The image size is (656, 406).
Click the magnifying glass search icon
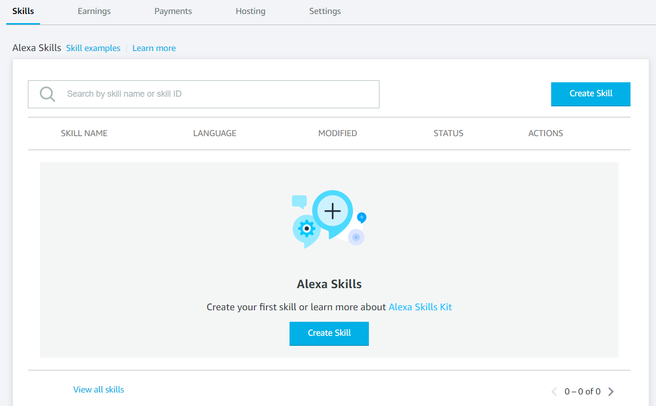click(x=47, y=94)
